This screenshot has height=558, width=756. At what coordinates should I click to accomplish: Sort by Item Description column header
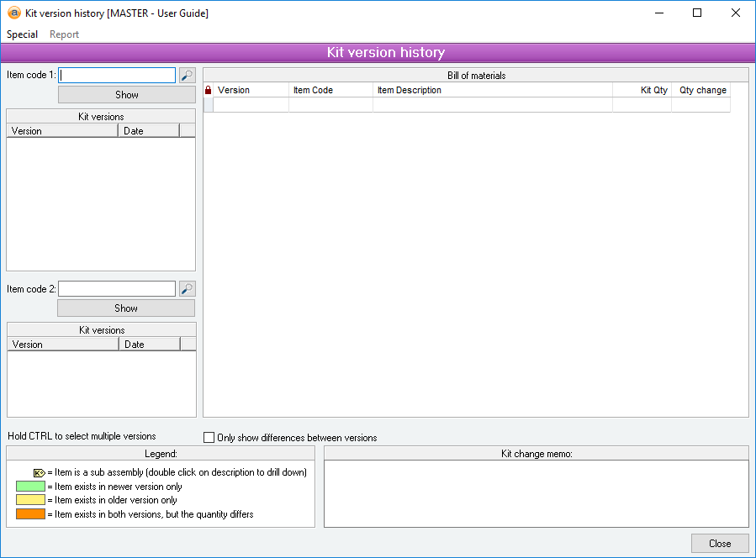pos(492,90)
